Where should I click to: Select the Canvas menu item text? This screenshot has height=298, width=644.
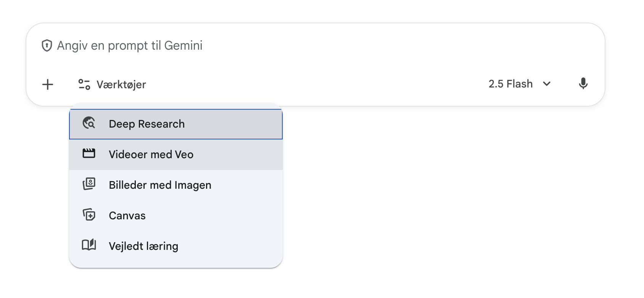(127, 216)
